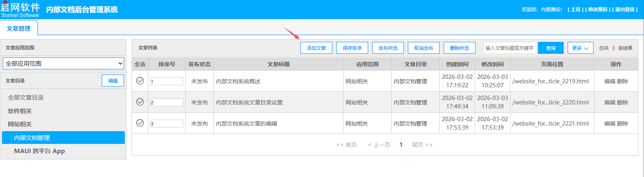This screenshot has height=177, width=644.
Task: Click 编辑 for article 内部文档系统文章的编辑
Action: click(x=610, y=124)
